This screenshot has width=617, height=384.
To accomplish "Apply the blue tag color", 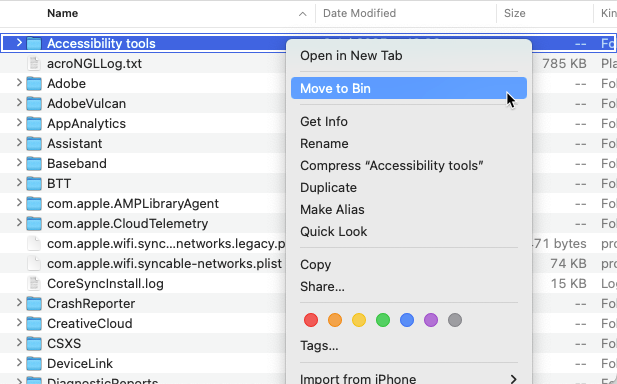I will click(x=407, y=320).
